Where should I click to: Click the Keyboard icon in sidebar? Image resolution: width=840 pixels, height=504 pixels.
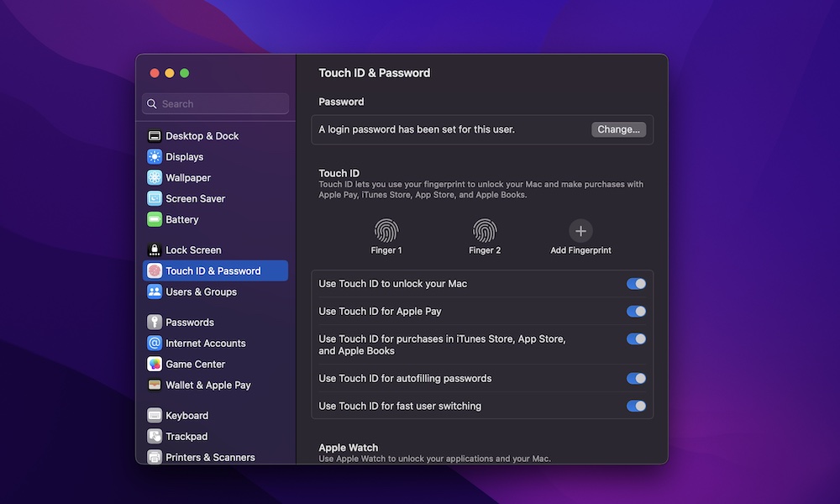tap(155, 416)
